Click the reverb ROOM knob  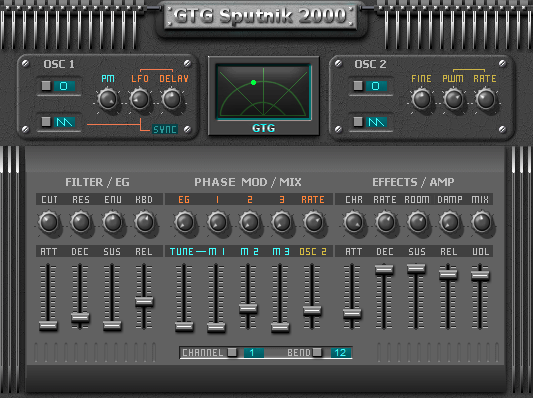tap(417, 222)
